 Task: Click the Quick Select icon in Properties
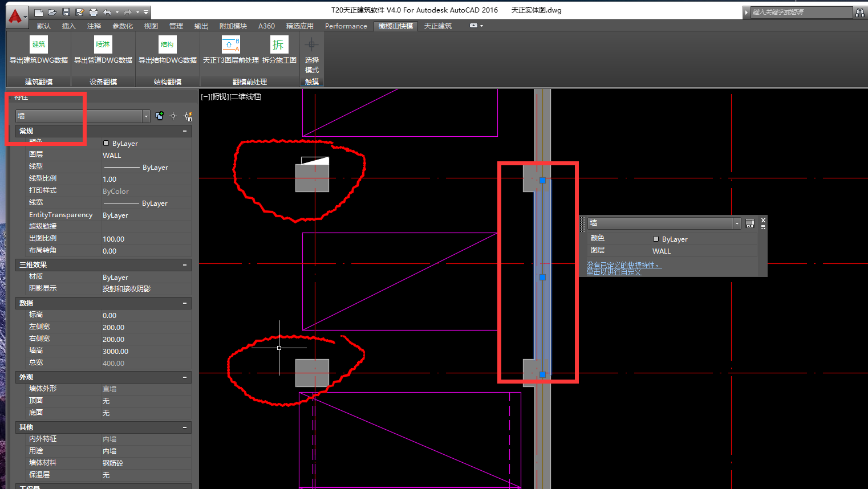pos(188,116)
